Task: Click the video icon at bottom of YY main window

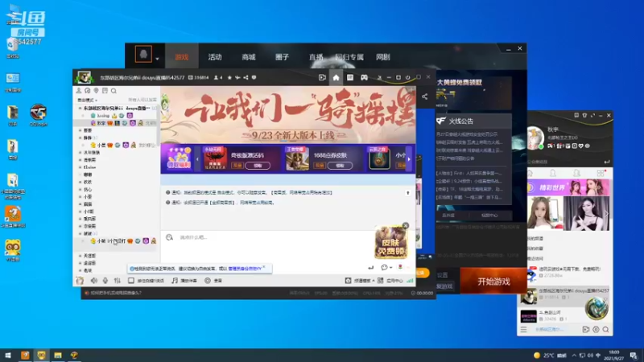Action: pos(586,330)
